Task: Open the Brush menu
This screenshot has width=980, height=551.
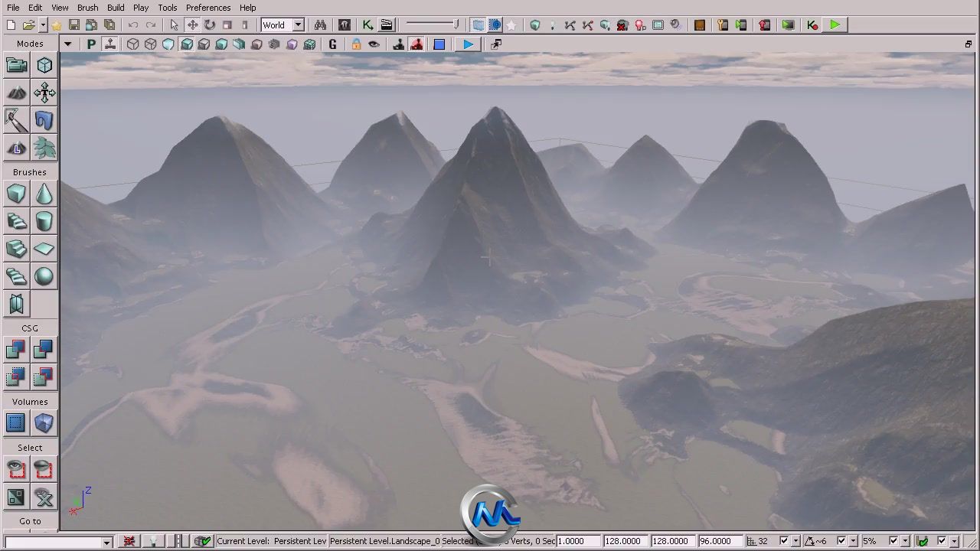Action: pyautogui.click(x=87, y=8)
